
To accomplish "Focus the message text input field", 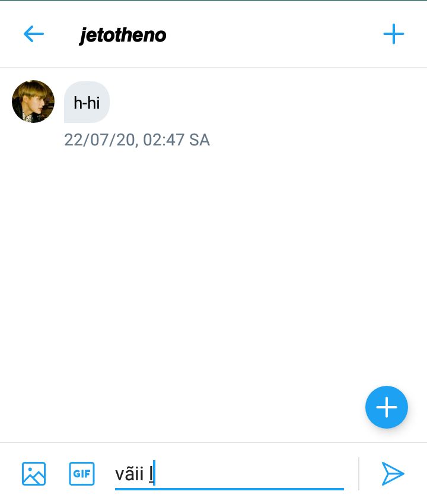I will 230,474.
